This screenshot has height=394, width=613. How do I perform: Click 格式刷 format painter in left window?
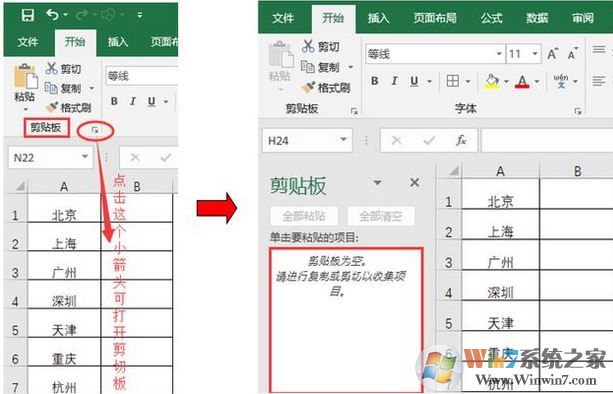68,107
